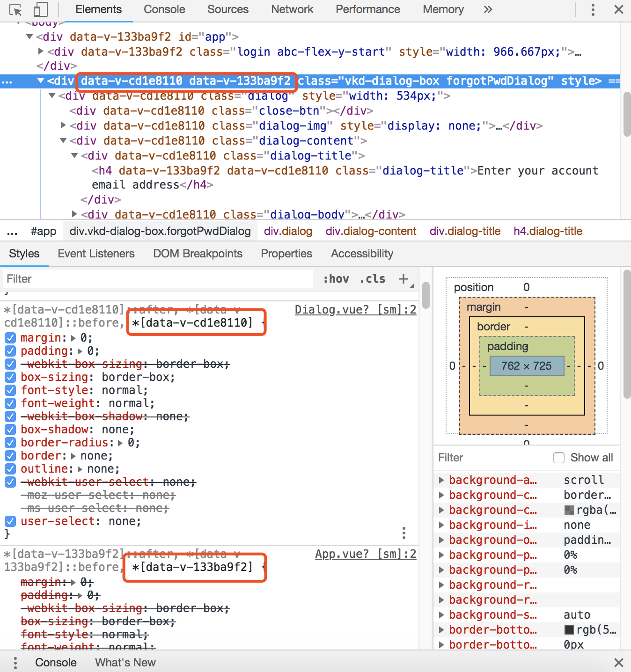Switch to the Elements tab
Image resolution: width=631 pixels, height=672 pixels.
98,9
